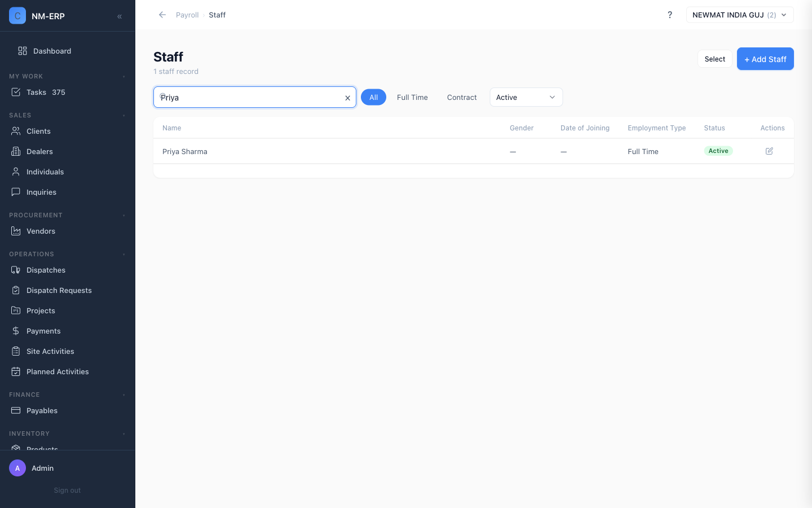The image size is (812, 508).
Task: Open NEWMAT INDIA GUJ company selector
Action: click(x=740, y=15)
